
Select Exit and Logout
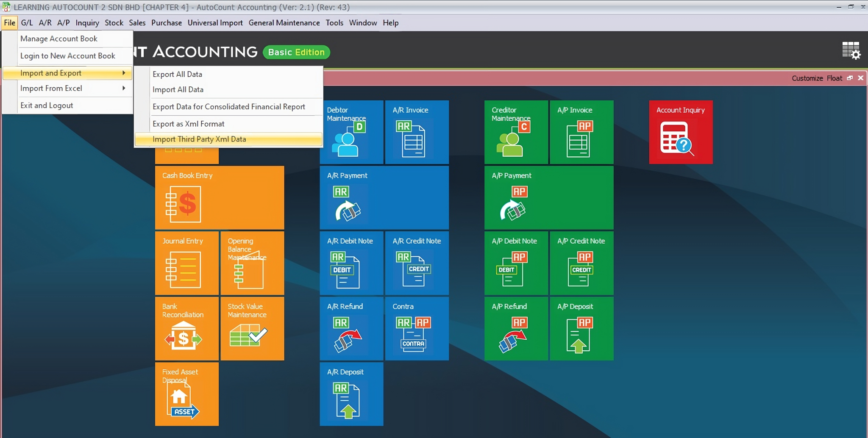[x=67, y=105]
